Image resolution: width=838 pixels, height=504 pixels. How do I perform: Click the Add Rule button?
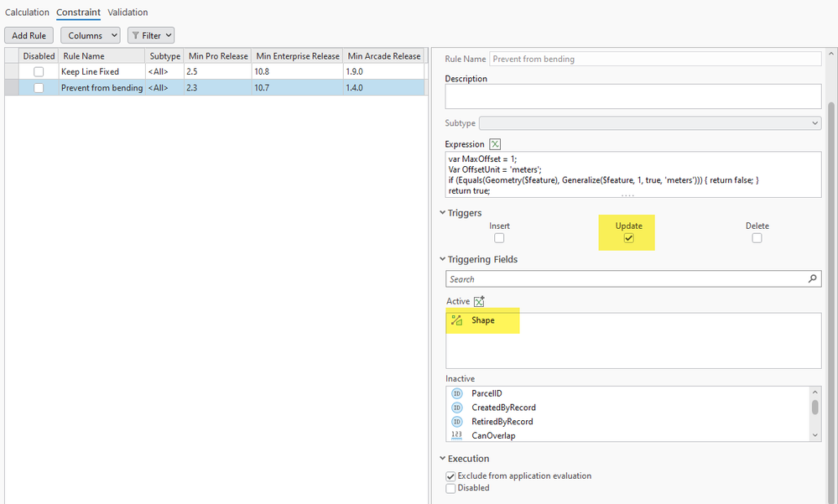coord(29,35)
